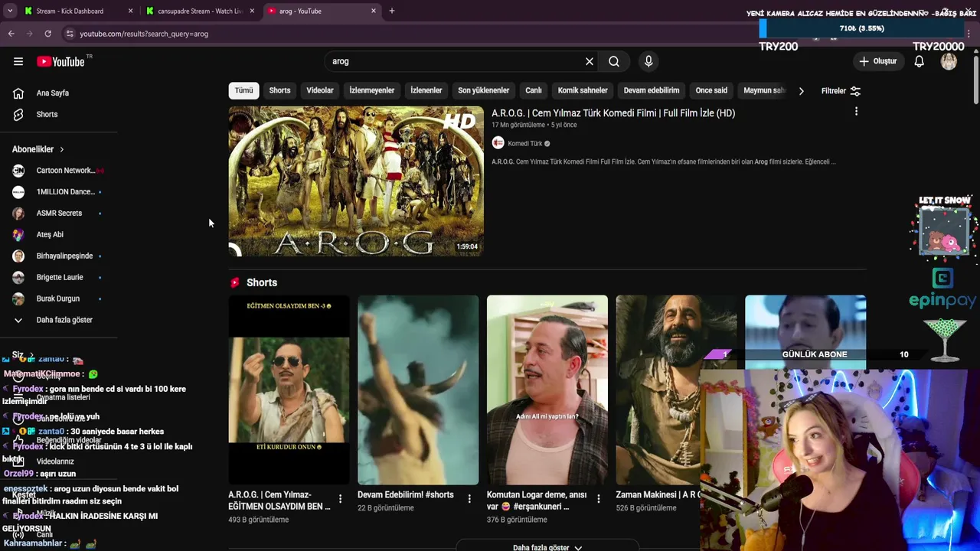Select the Son yüklenenler filter chip
This screenshot has width=980, height=551.
click(x=484, y=90)
